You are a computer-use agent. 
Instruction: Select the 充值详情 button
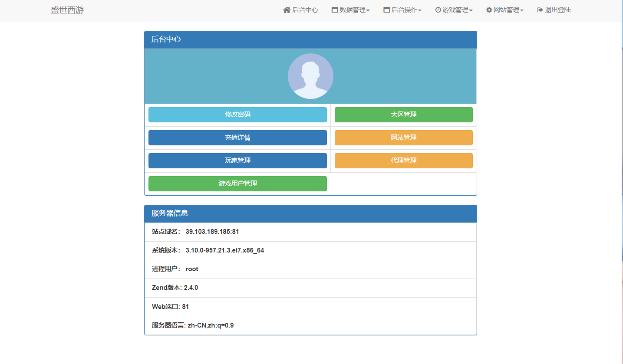point(237,138)
